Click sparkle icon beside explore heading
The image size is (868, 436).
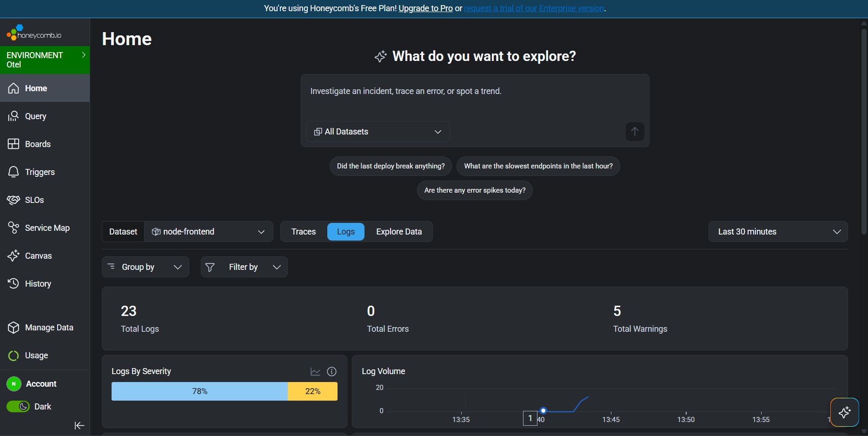pos(381,56)
